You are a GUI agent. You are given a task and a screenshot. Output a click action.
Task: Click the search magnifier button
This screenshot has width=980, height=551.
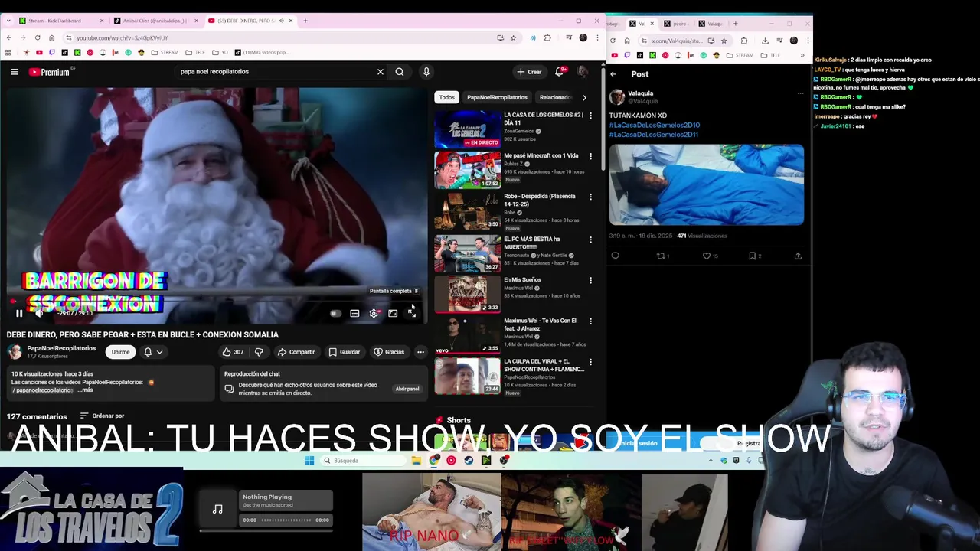[400, 72]
